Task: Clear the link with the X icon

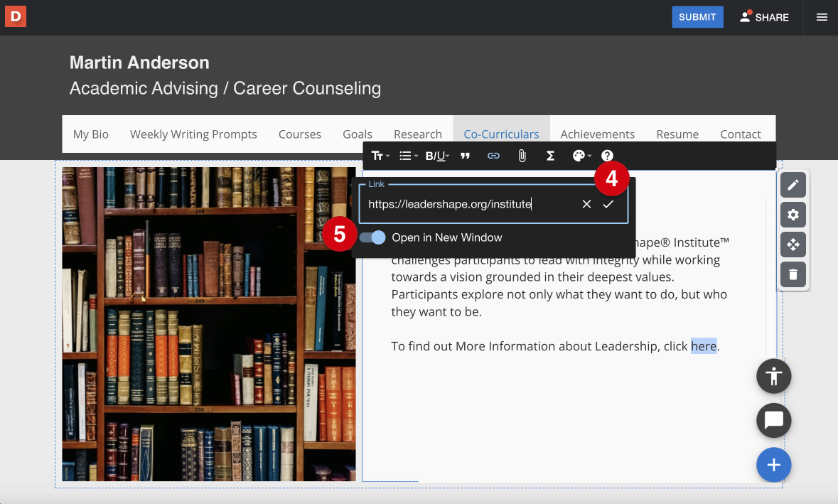Action: 586,204
